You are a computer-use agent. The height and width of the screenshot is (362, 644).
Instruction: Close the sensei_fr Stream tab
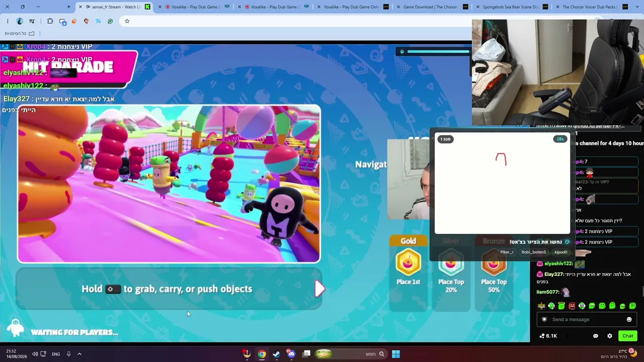(80, 7)
